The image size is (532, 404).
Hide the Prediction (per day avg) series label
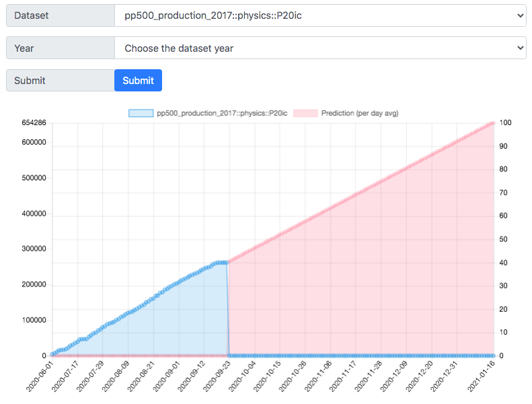[360, 113]
